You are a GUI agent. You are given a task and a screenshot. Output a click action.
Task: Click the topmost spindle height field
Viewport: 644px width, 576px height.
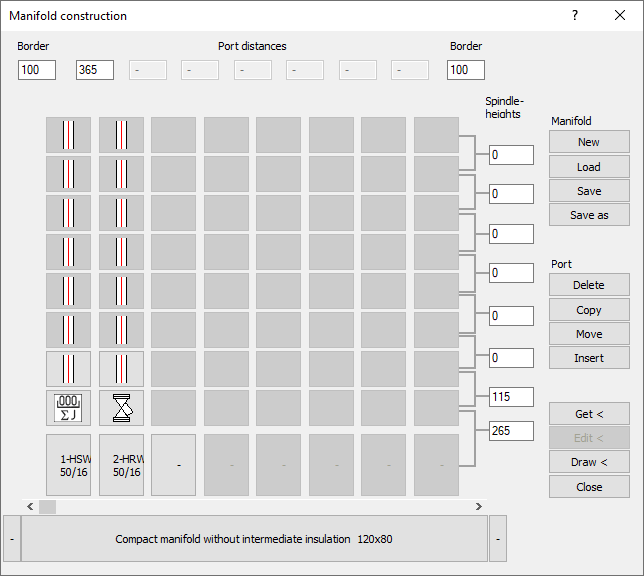511,155
